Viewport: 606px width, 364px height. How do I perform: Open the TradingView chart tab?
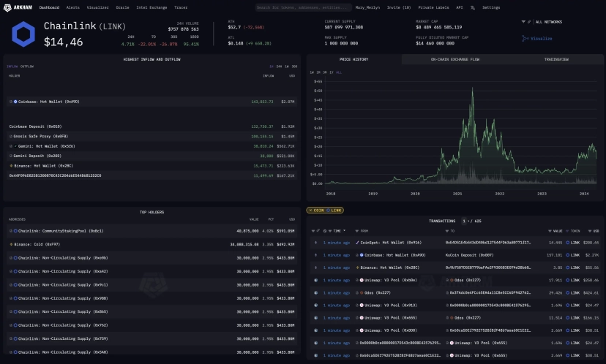(555, 58)
